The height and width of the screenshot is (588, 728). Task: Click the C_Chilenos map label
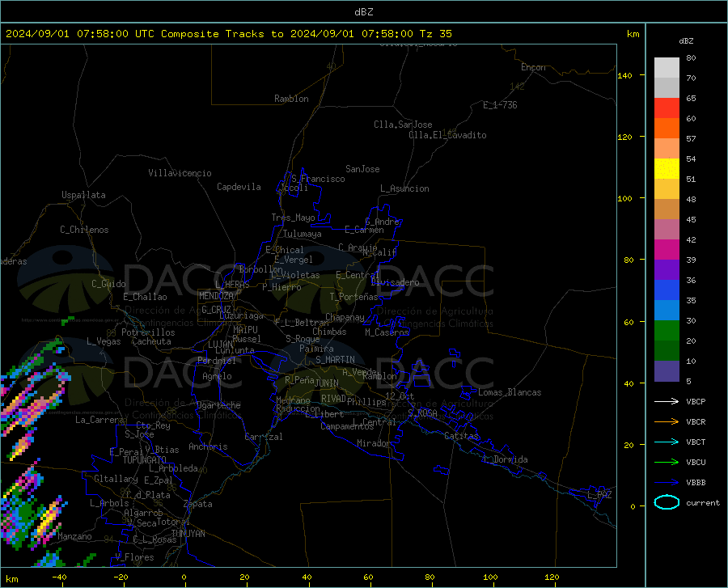[84, 230]
